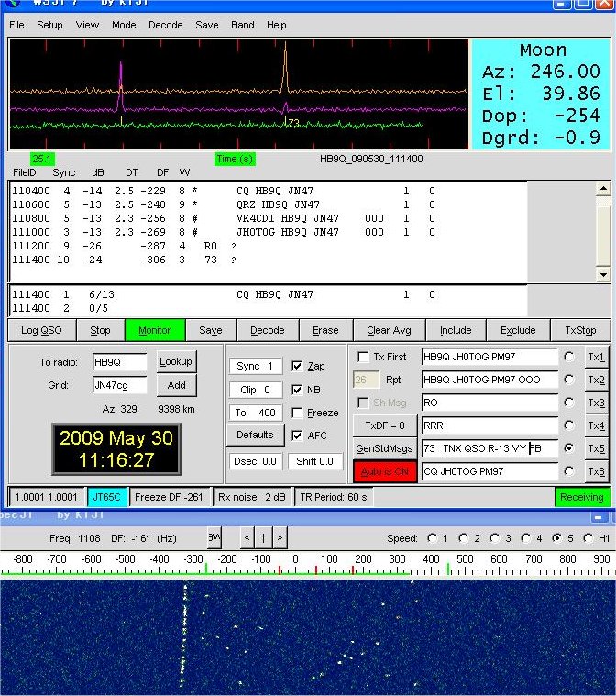Viewport: 616px width, 696px height.
Task: Click the RRR message field
Action: [489, 425]
